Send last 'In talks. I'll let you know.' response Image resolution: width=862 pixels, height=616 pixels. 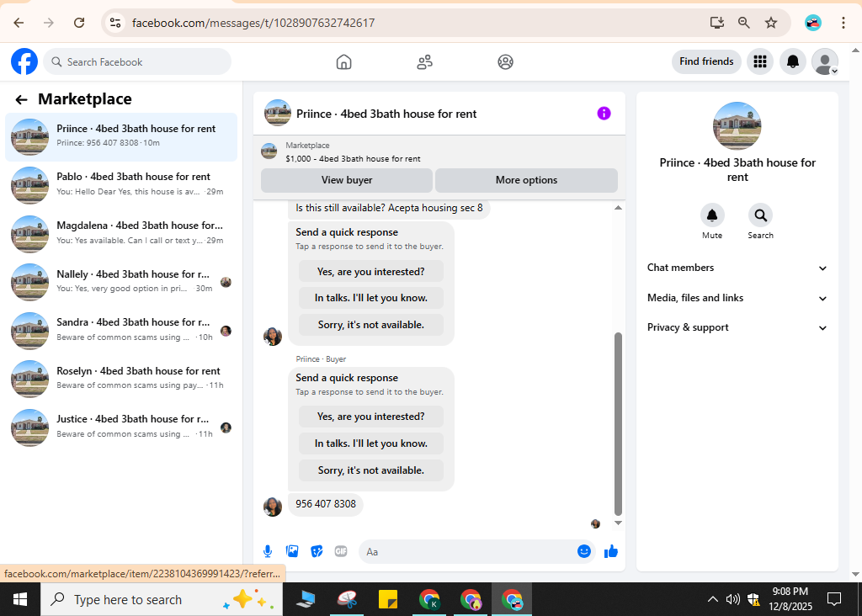tap(371, 443)
